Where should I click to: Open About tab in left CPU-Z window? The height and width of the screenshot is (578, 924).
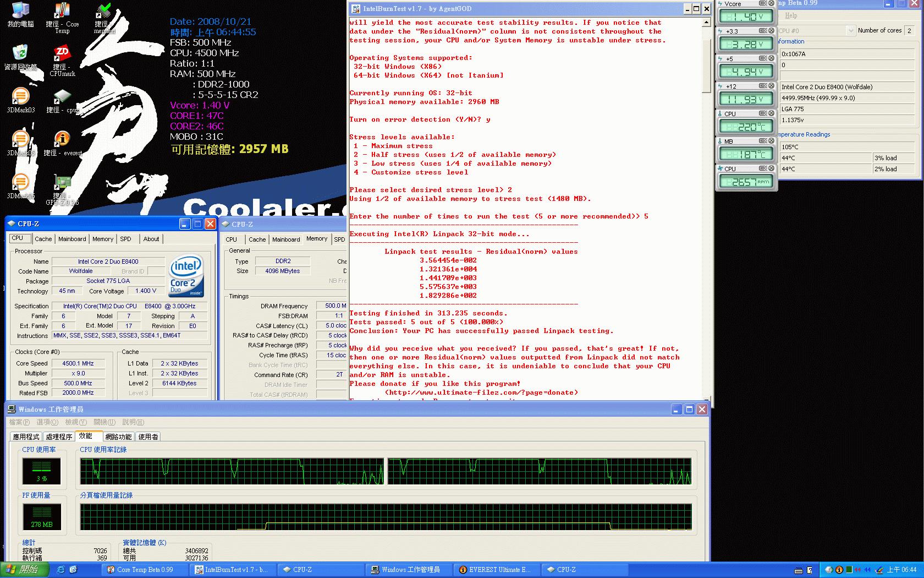(x=151, y=239)
